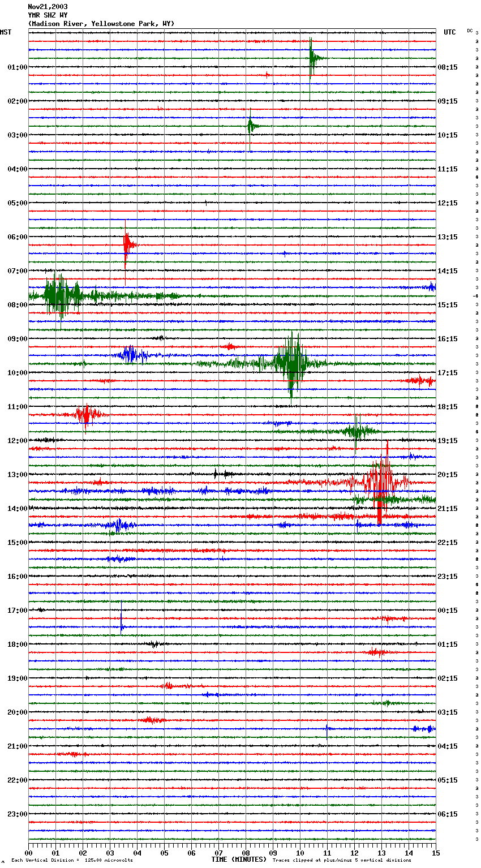
Task: Click the 10:15 UTC time label
Action: click(x=448, y=135)
